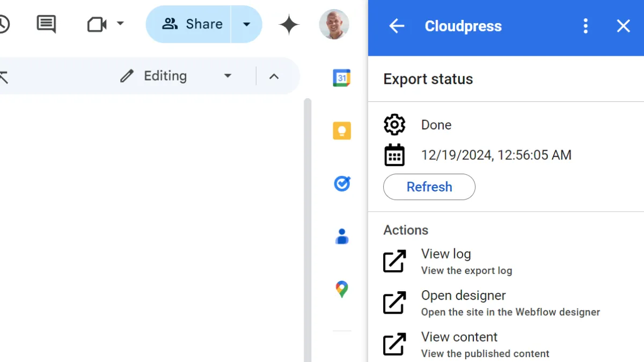Click the Cloudpress panel title
The image size is (644, 362).
(463, 26)
